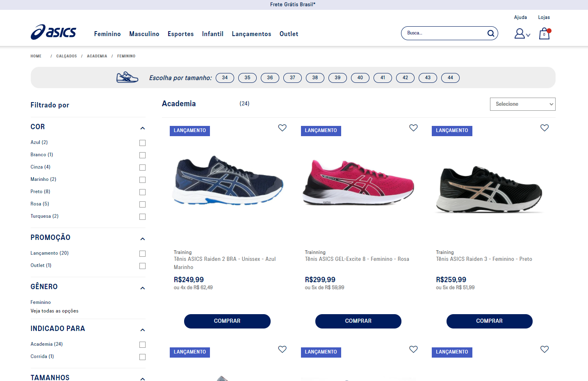The width and height of the screenshot is (588, 381).
Task: Go to CALÇADOS breadcrumb
Action: pos(66,56)
